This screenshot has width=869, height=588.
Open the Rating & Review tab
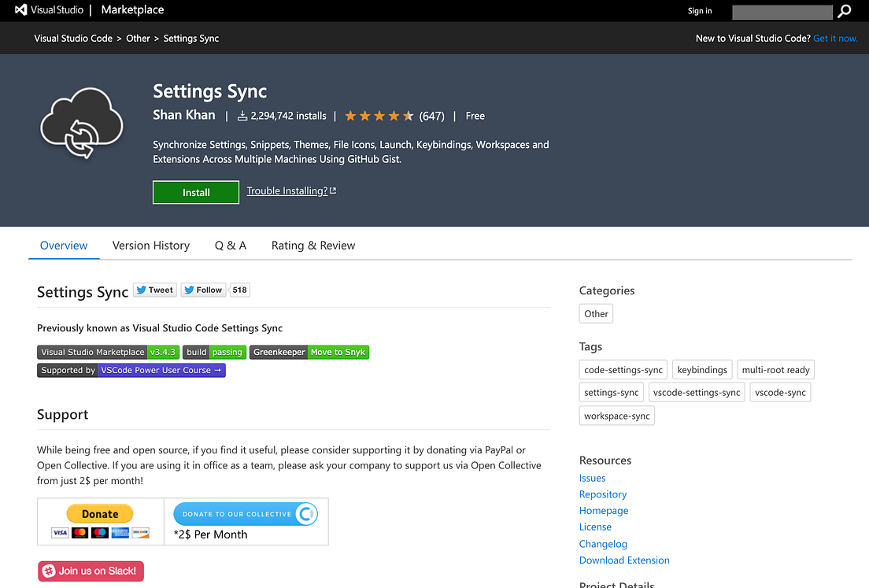point(313,246)
